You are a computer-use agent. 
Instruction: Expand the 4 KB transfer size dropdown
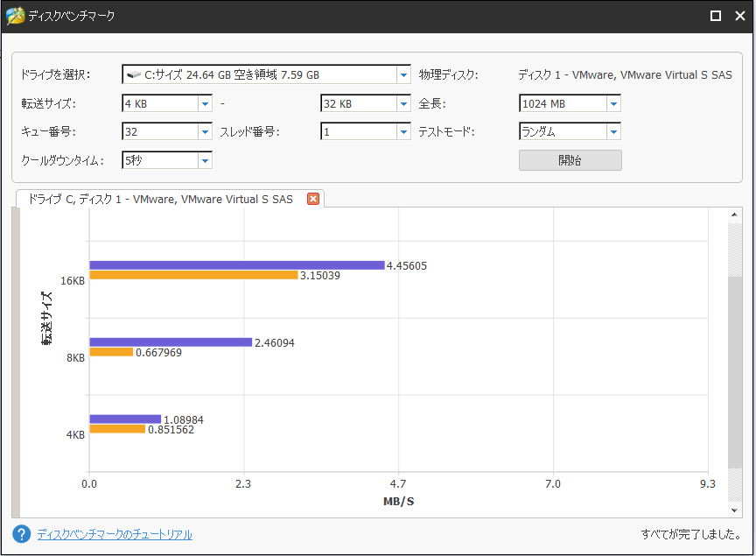205,104
